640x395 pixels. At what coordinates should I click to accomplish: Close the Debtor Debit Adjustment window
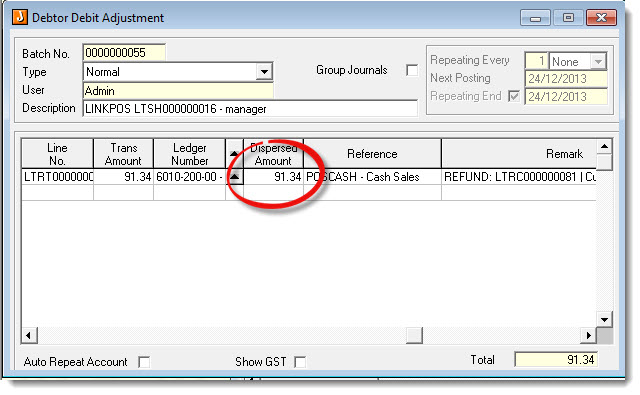point(601,18)
